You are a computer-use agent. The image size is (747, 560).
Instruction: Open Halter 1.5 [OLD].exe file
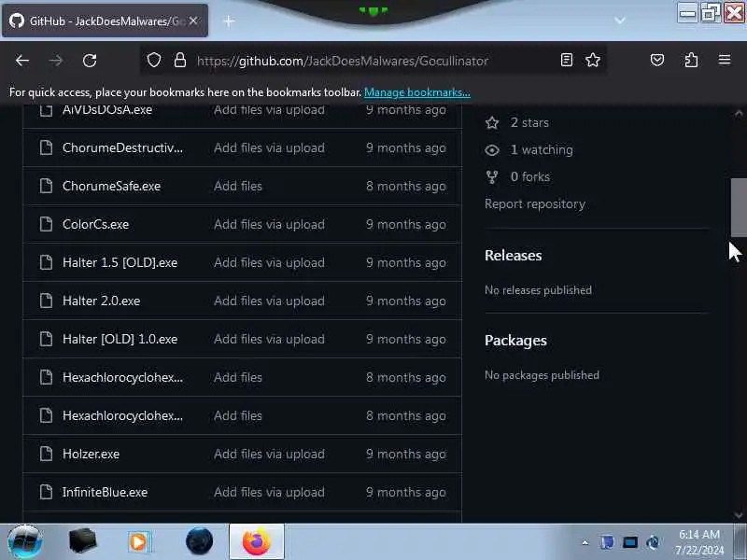click(x=120, y=262)
